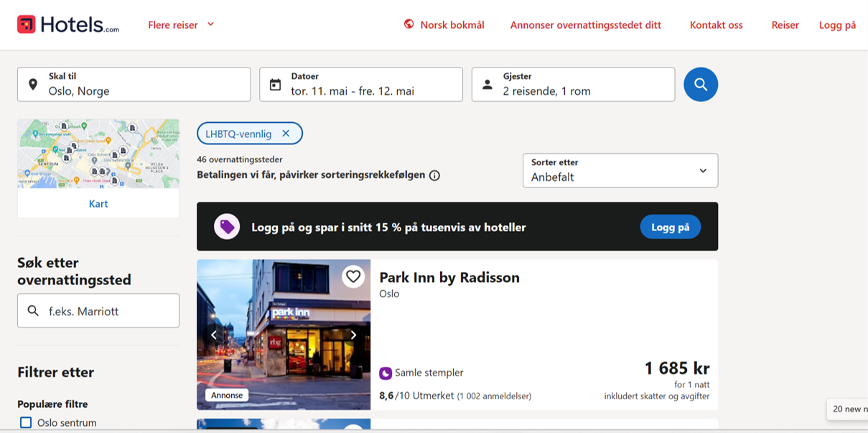The width and height of the screenshot is (868, 433).
Task: Show next Park Inn photo
Action: (x=353, y=335)
